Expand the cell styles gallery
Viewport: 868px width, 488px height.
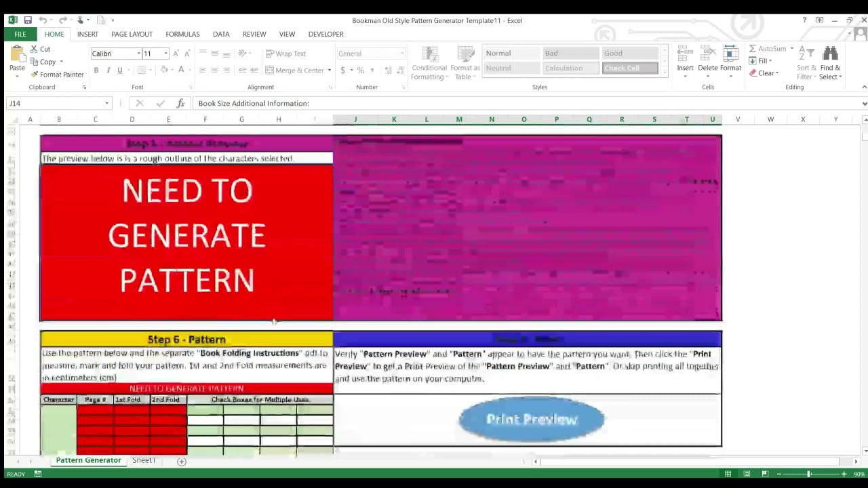pos(665,73)
